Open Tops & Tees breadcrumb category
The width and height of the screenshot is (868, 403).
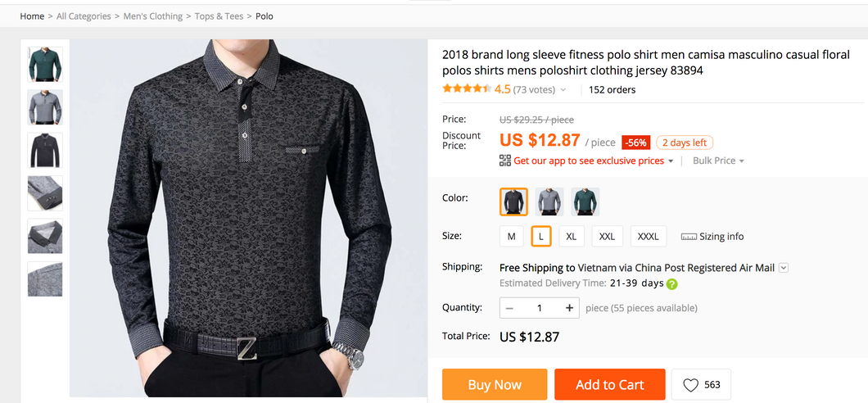click(219, 16)
